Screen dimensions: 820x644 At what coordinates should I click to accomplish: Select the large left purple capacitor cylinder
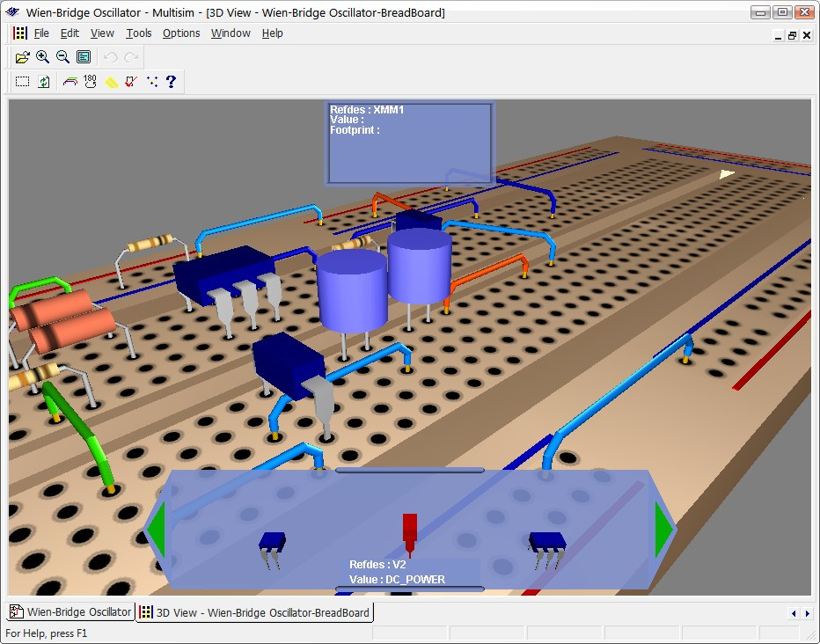point(353,290)
